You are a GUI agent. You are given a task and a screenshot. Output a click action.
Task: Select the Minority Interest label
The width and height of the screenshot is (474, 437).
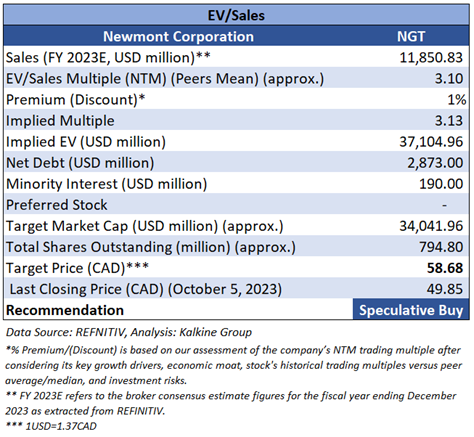click(x=107, y=184)
